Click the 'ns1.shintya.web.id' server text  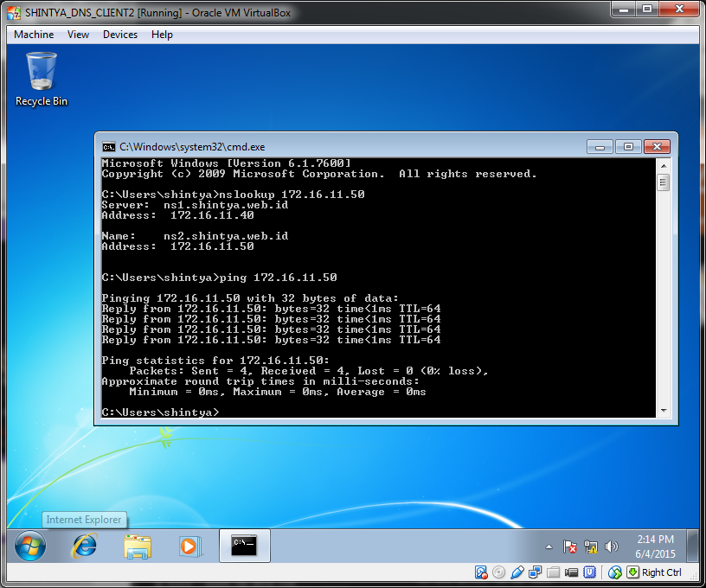(226, 205)
